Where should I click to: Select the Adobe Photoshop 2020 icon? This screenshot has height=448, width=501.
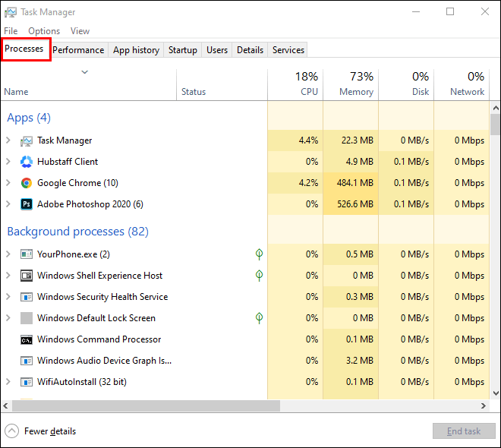pyautogui.click(x=27, y=204)
